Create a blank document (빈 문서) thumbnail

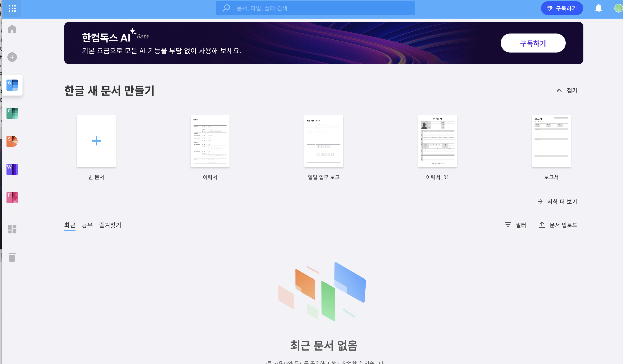point(96,141)
